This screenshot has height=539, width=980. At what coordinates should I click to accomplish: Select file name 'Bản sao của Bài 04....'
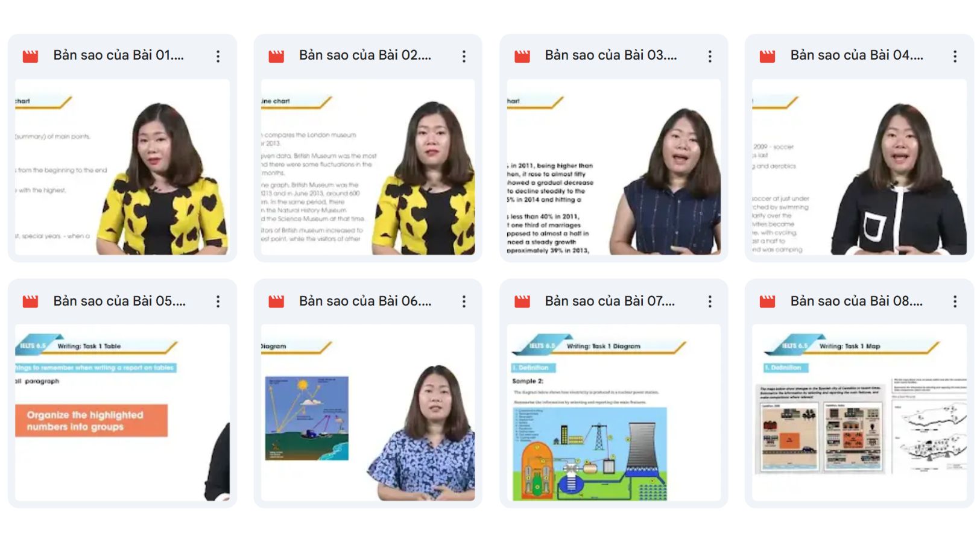(x=857, y=55)
